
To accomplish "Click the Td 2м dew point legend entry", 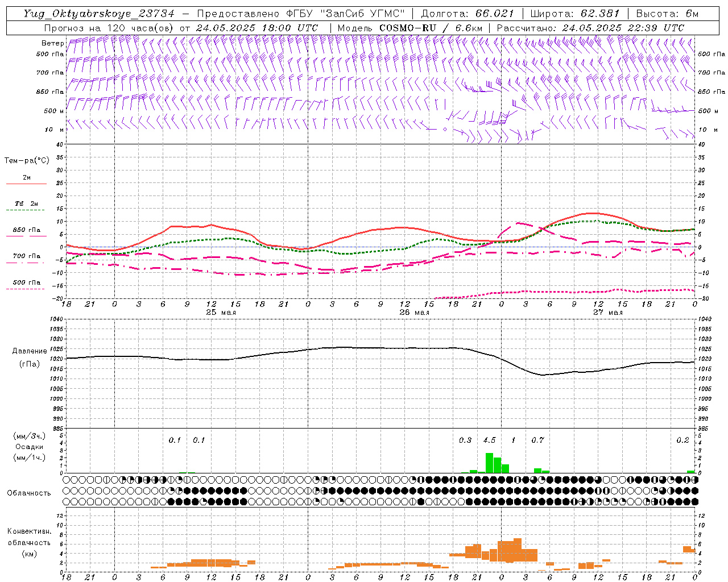I will coord(27,203).
